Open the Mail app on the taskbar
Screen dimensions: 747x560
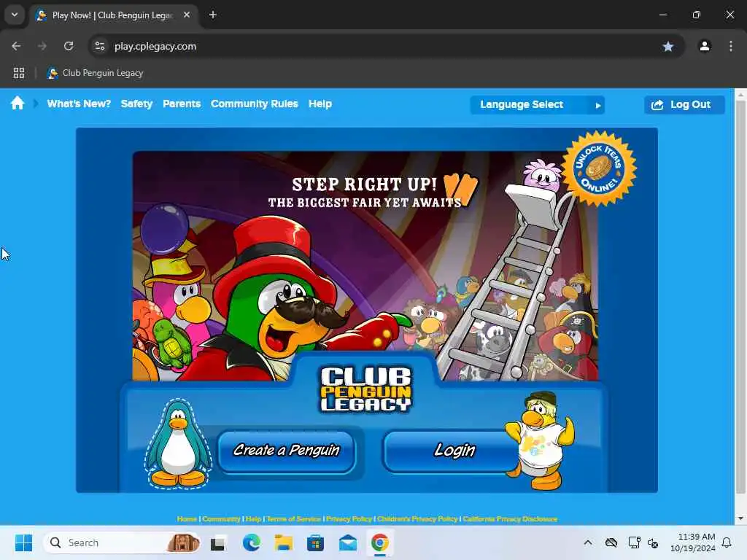pos(348,542)
